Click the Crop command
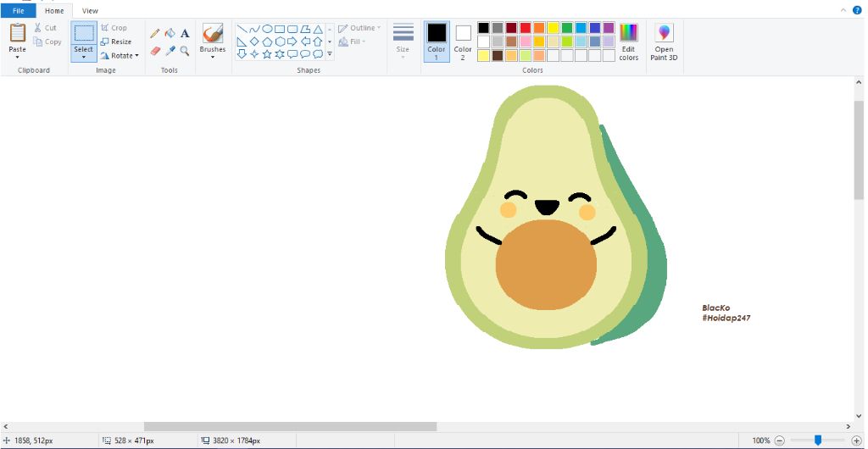Screen dimensions: 868x449 click(114, 28)
